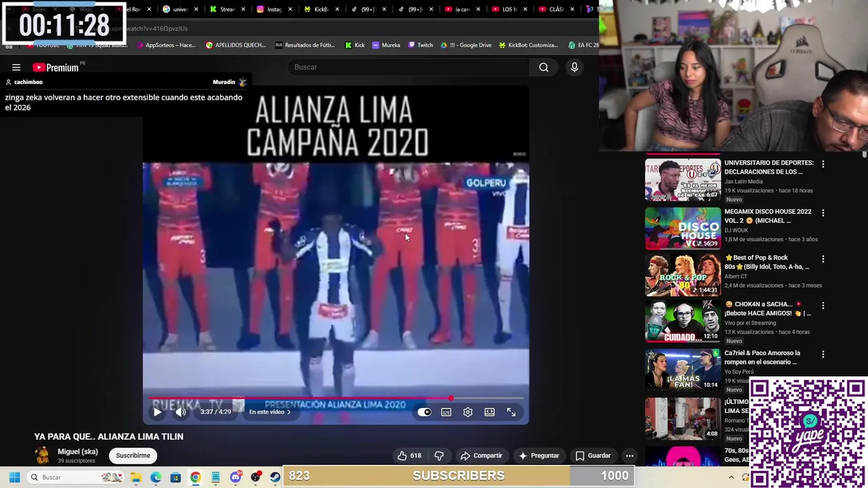Open the Disco House megamix thumbnail
Image resolution: width=868 pixels, height=488 pixels.
click(682, 228)
